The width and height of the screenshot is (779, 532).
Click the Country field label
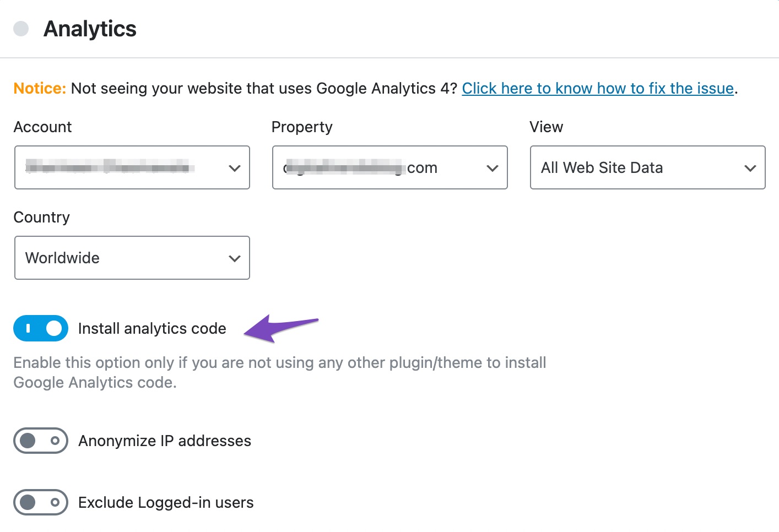coord(41,217)
